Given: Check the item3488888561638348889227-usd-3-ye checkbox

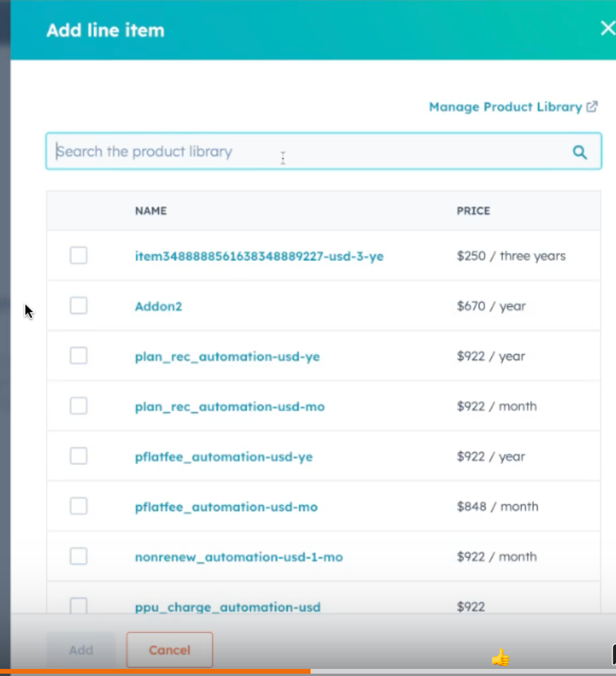Looking at the screenshot, I should tap(78, 256).
